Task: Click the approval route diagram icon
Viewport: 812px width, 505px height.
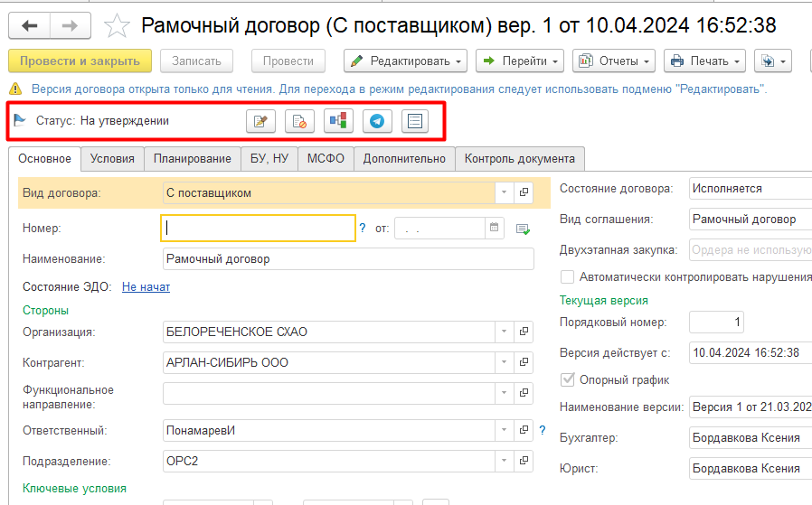Action: pos(338,121)
